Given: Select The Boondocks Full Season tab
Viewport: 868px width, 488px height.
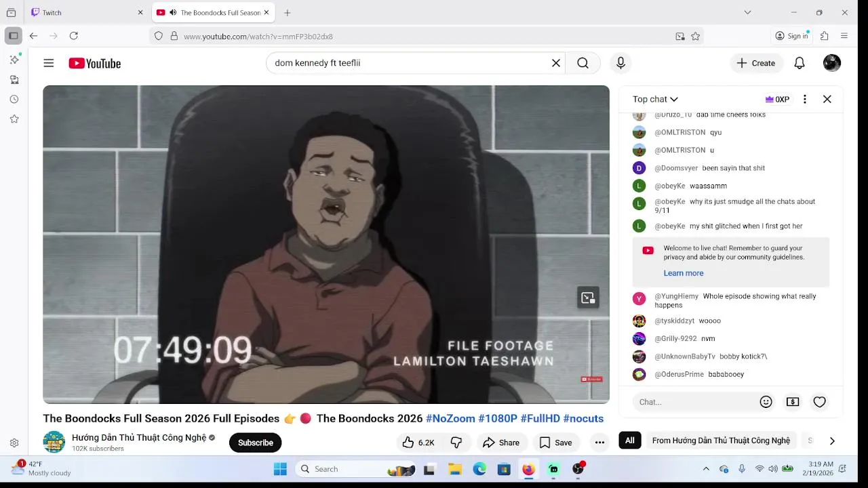Looking at the screenshot, I should [214, 12].
